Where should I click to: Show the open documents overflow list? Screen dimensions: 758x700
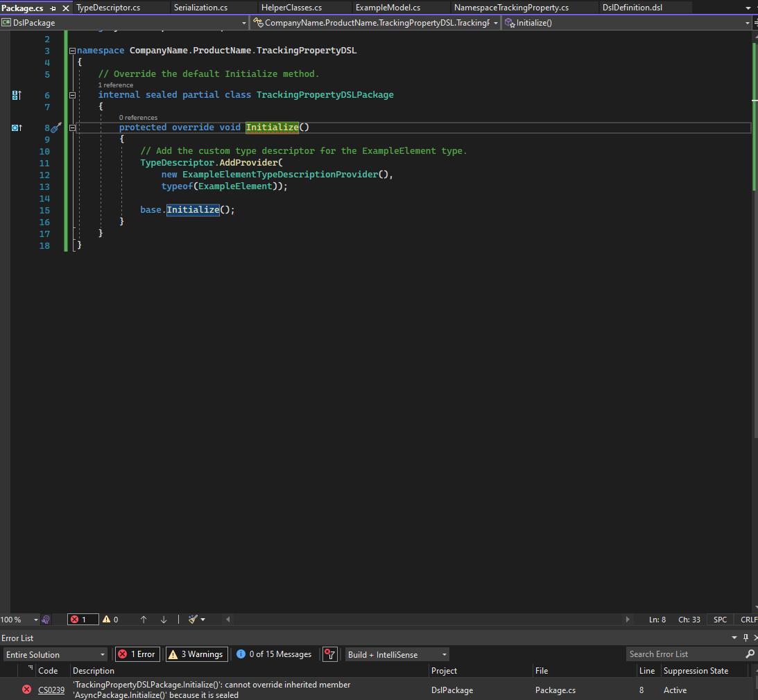coord(748,8)
